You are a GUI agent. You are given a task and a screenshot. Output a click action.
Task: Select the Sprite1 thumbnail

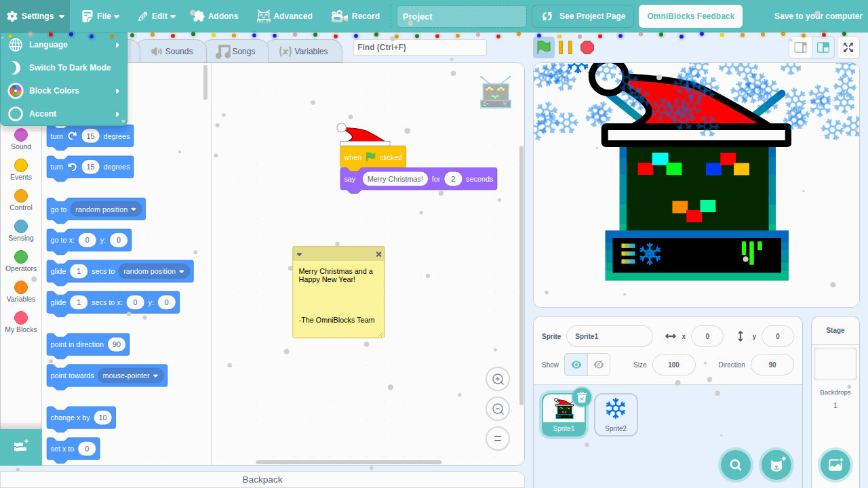click(x=564, y=414)
